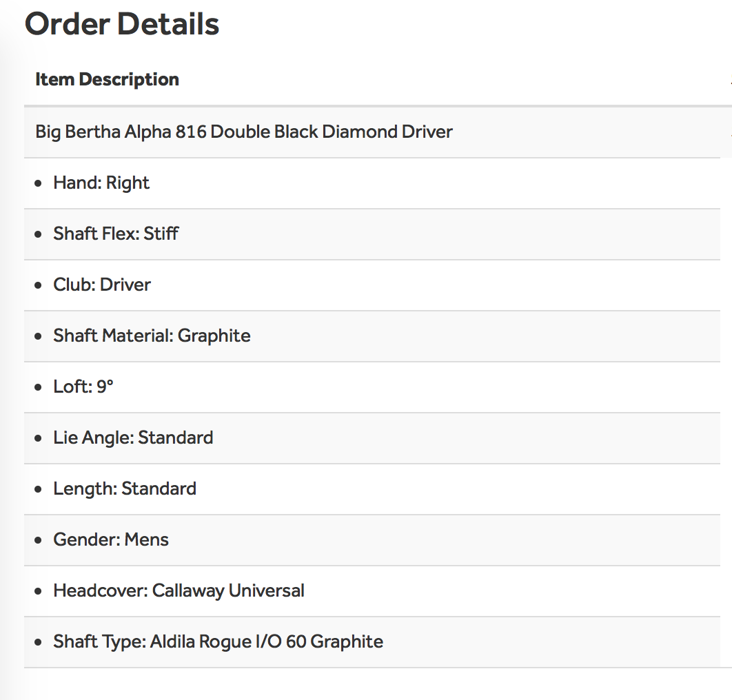Click the Loft: 9° spec text
The image size is (732, 700).
tap(83, 387)
